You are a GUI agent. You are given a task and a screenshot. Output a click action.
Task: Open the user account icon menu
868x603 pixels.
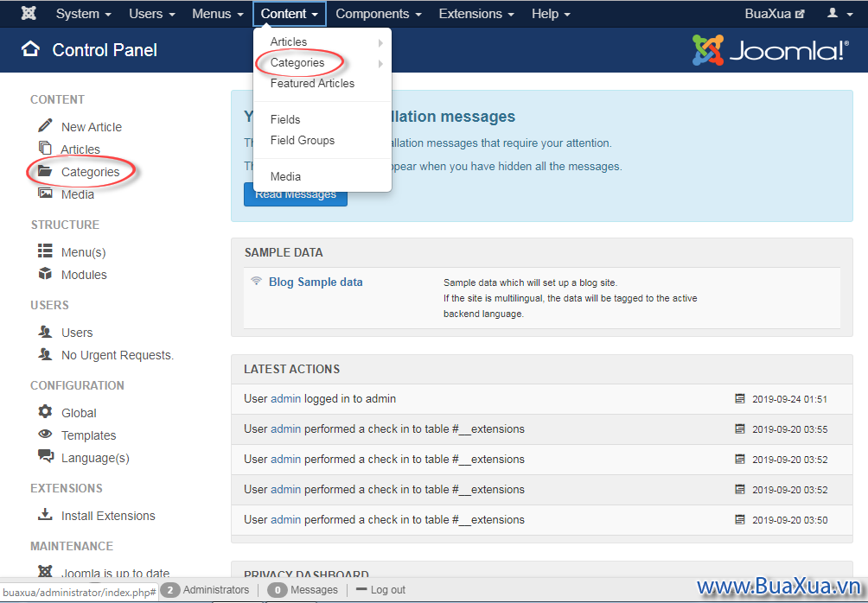(839, 13)
